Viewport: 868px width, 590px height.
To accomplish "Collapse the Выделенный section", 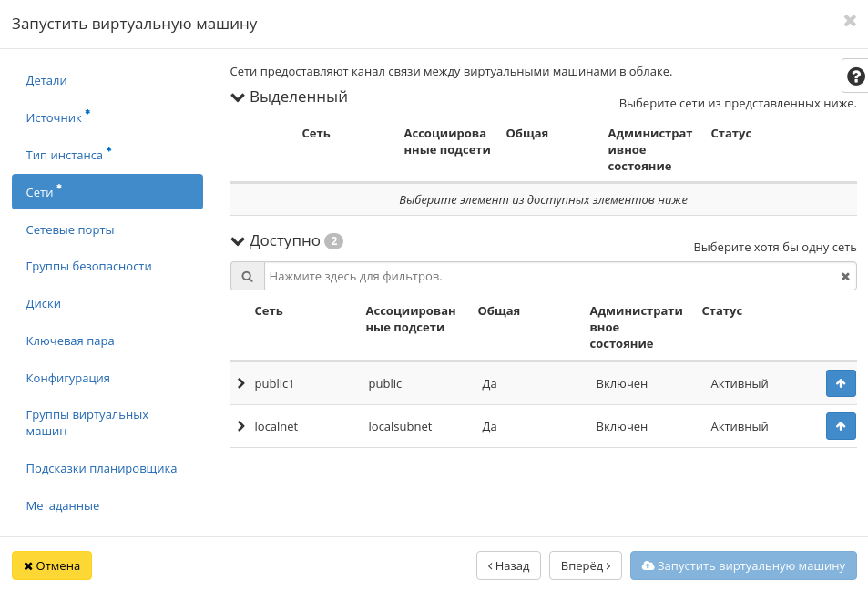I will [239, 97].
